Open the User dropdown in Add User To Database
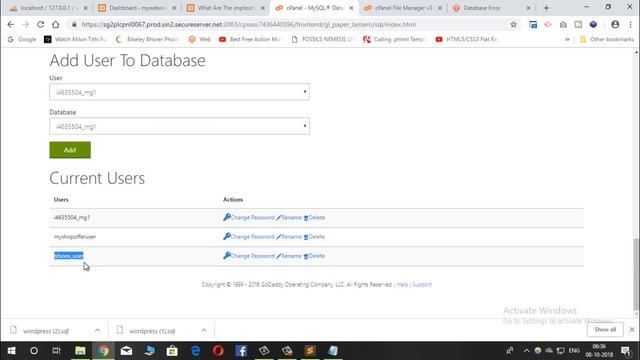 [x=179, y=92]
